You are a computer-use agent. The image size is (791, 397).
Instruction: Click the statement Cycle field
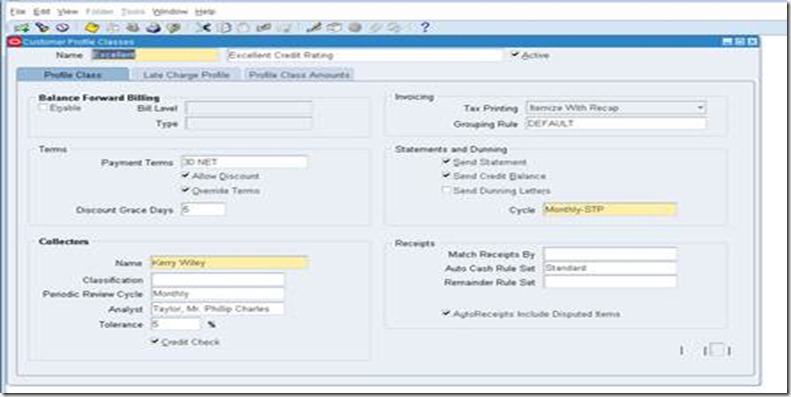coord(610,210)
